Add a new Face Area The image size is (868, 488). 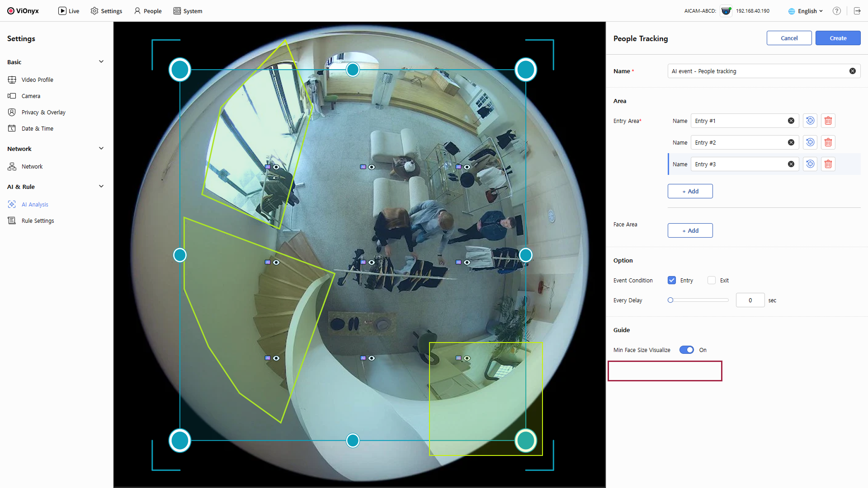click(x=690, y=230)
